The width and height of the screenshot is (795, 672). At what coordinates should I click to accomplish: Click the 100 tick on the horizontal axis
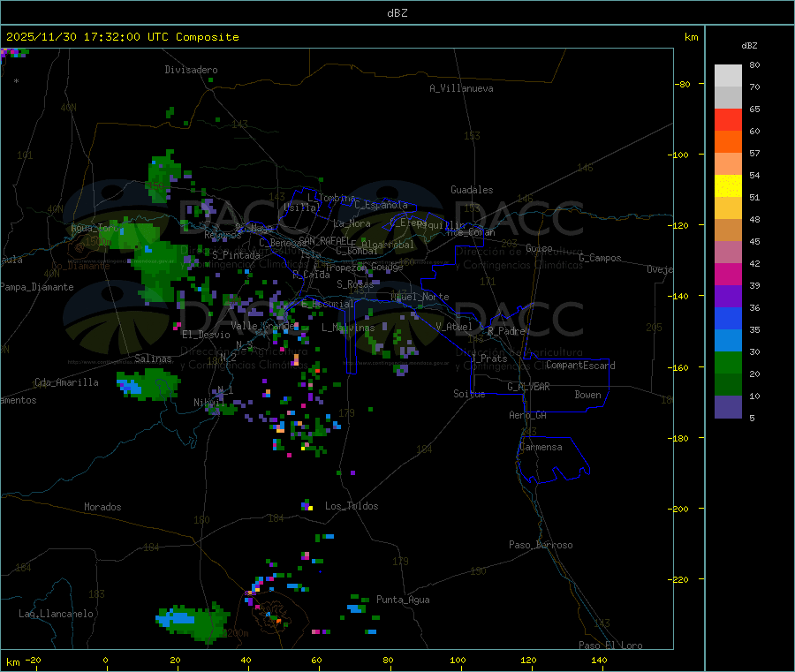(458, 660)
